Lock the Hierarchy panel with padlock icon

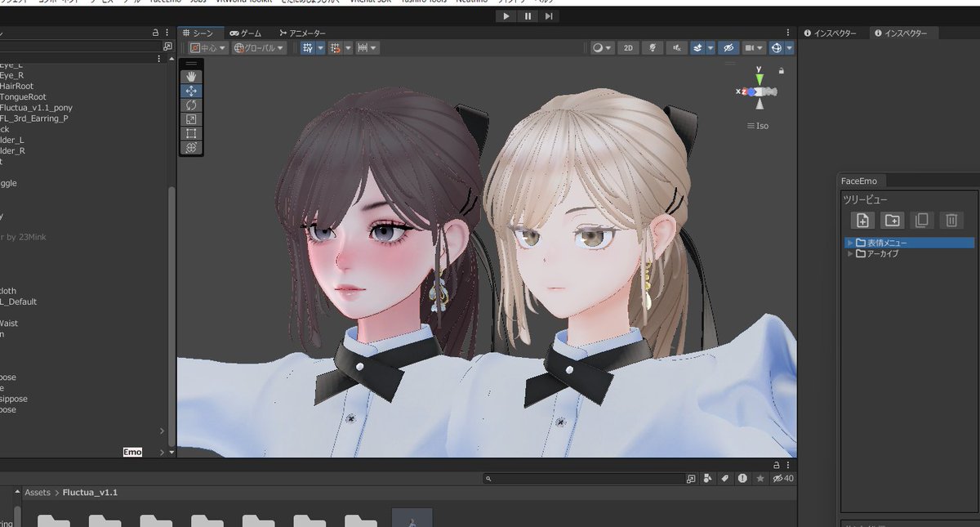click(155, 33)
